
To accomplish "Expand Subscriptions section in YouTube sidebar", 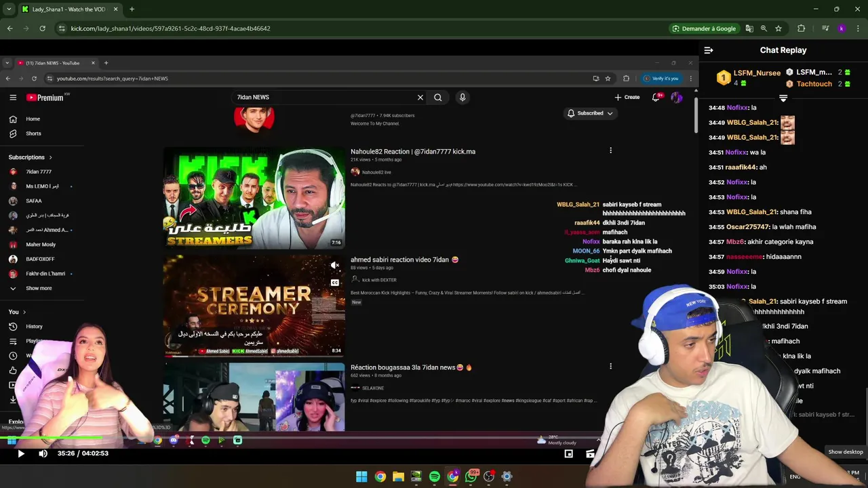I will click(x=31, y=157).
